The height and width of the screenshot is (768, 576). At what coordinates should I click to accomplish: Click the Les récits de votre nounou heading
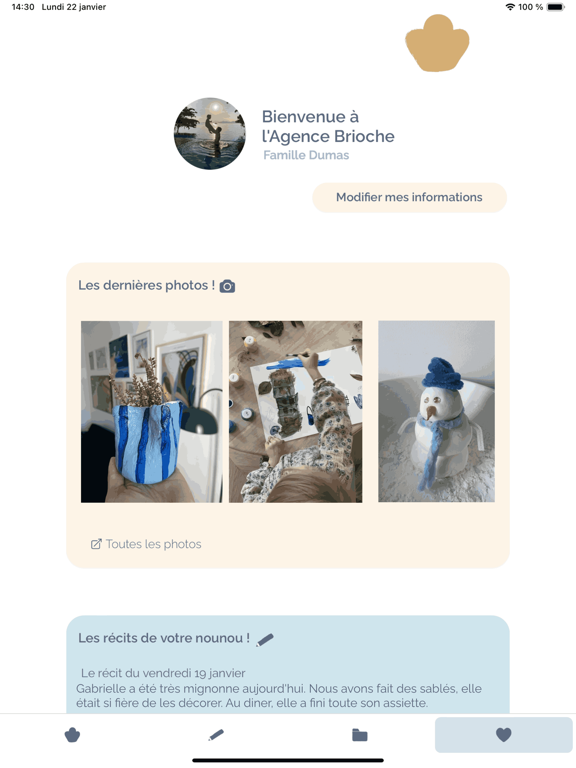coord(164,638)
